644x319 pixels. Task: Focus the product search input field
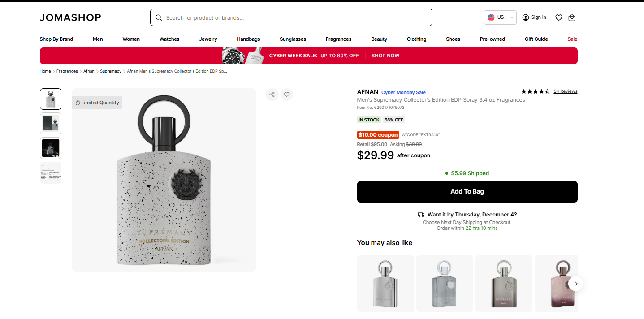click(x=296, y=17)
